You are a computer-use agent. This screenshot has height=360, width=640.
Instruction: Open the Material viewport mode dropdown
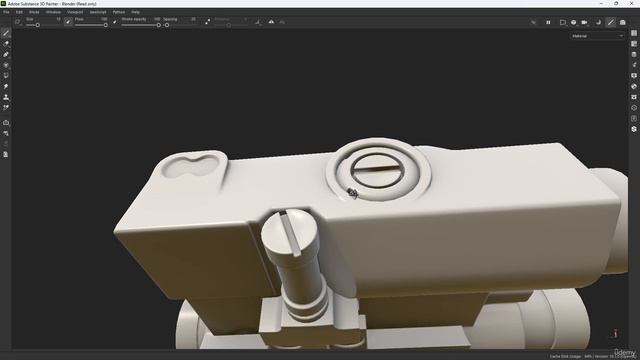598,36
